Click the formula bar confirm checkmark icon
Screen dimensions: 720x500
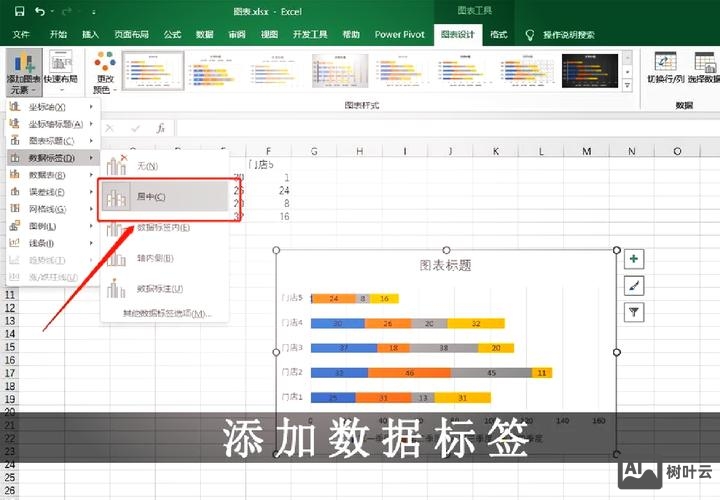coord(135,129)
